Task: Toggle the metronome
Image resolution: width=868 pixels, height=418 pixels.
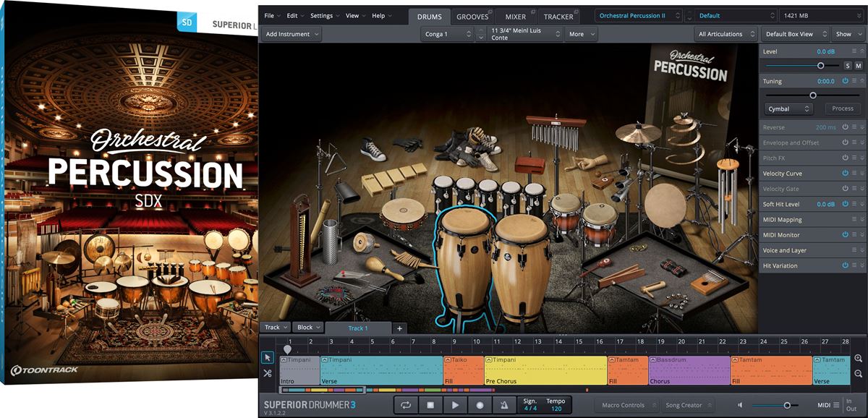Action: pyautogui.click(x=504, y=405)
